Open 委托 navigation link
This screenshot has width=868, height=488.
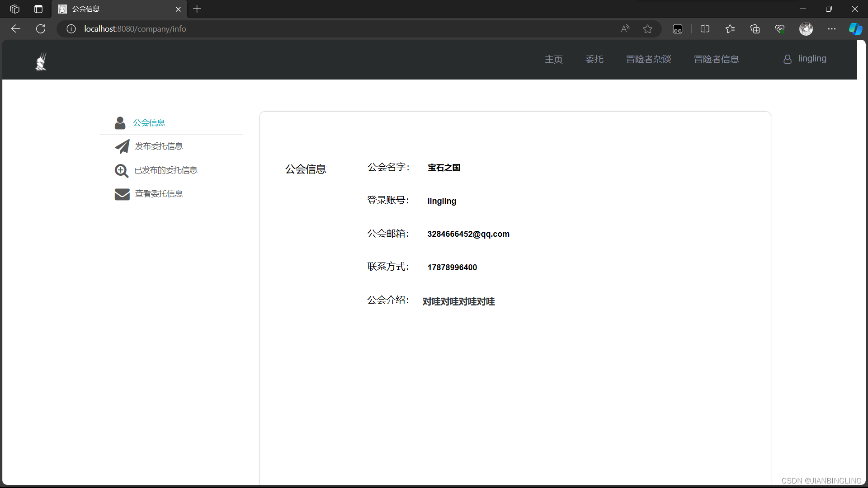coord(594,59)
